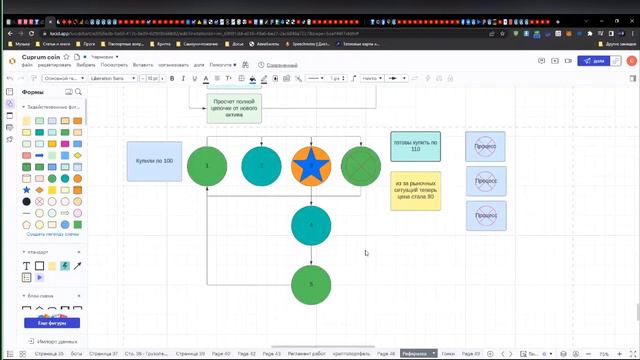Screen dimensions: 640x360
Task: Open the text style dropdown
Action: [64, 78]
